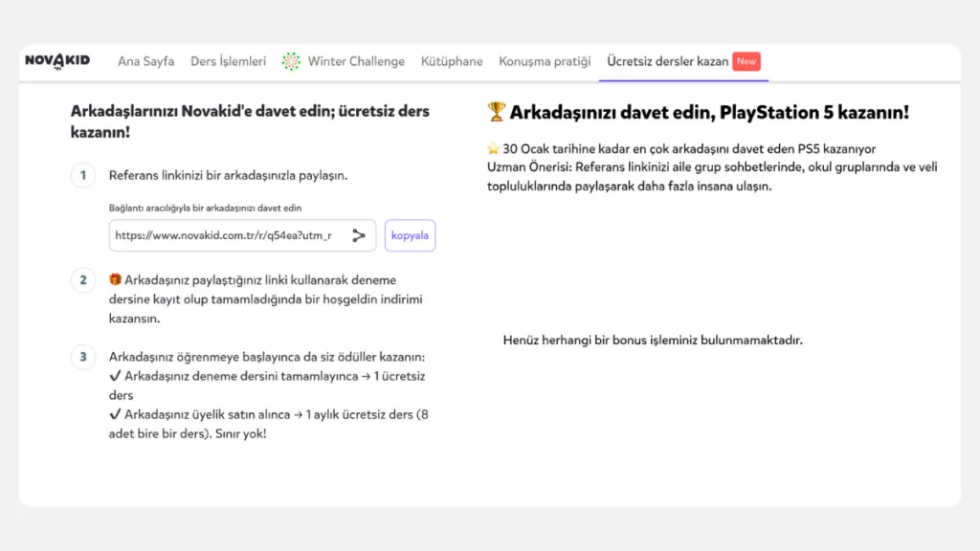The width and height of the screenshot is (980, 551).
Task: Open Konuşma pratiği tab
Action: (545, 61)
